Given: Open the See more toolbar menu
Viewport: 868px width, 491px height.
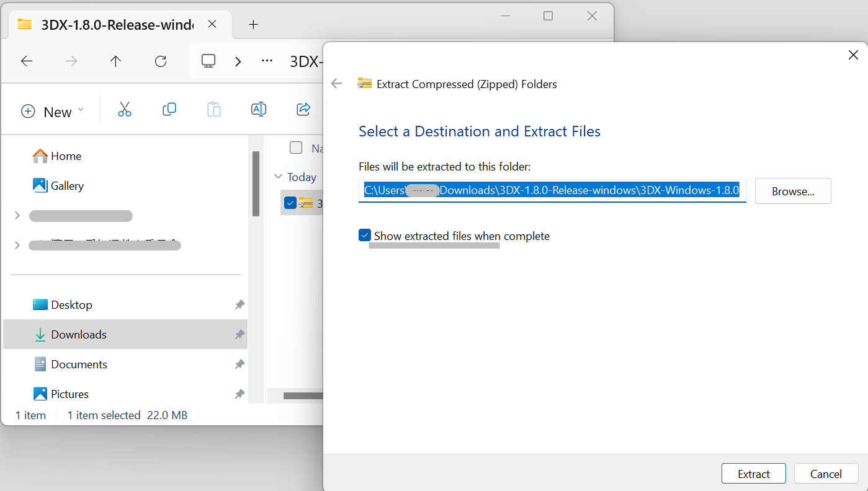Looking at the screenshot, I should [x=267, y=61].
